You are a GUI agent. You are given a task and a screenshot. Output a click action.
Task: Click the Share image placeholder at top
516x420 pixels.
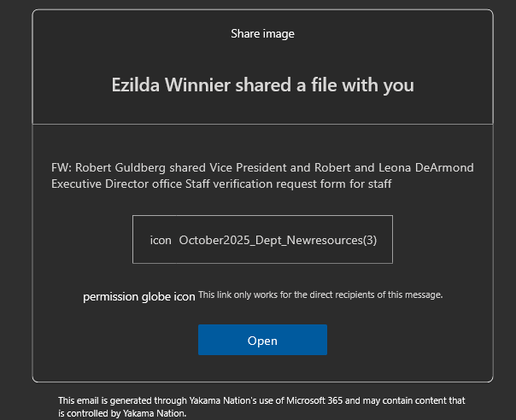click(262, 33)
